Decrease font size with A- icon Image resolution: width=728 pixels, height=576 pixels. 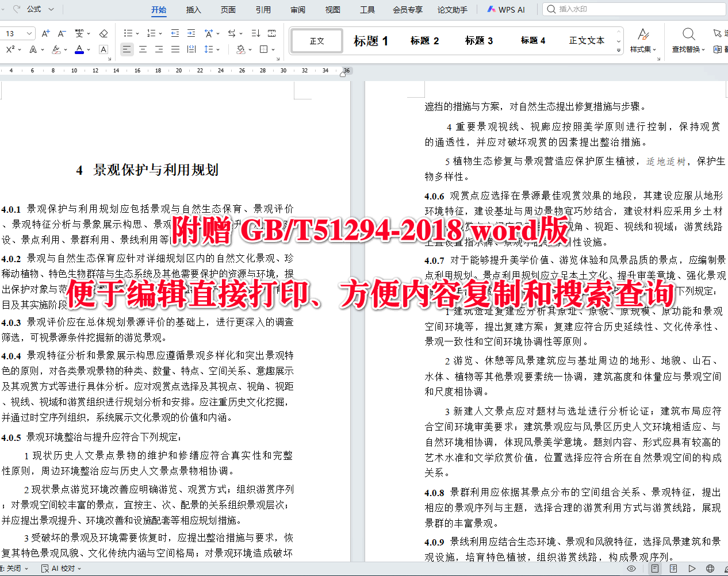tap(62, 33)
